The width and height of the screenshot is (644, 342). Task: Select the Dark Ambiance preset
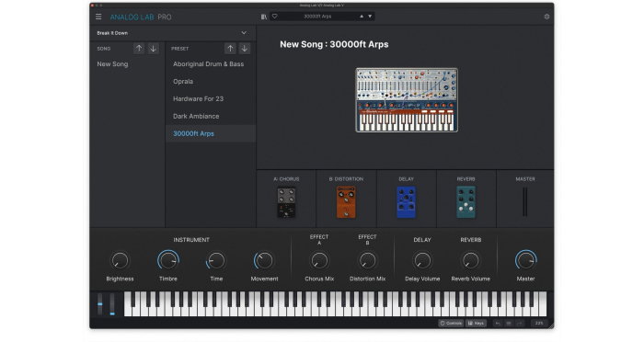(x=196, y=116)
